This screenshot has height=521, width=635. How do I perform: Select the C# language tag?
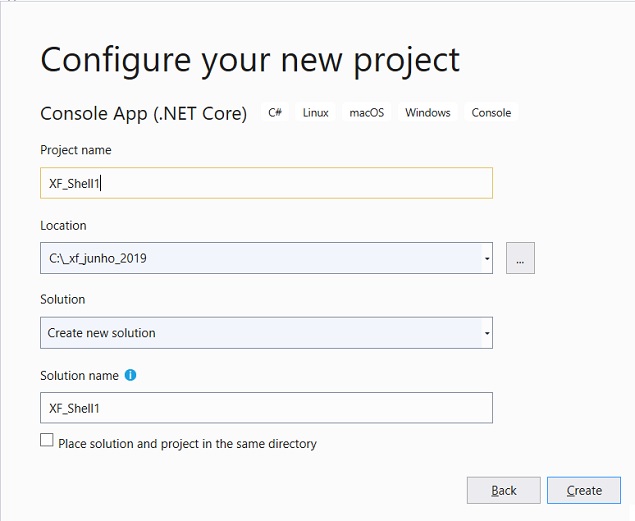pos(275,112)
